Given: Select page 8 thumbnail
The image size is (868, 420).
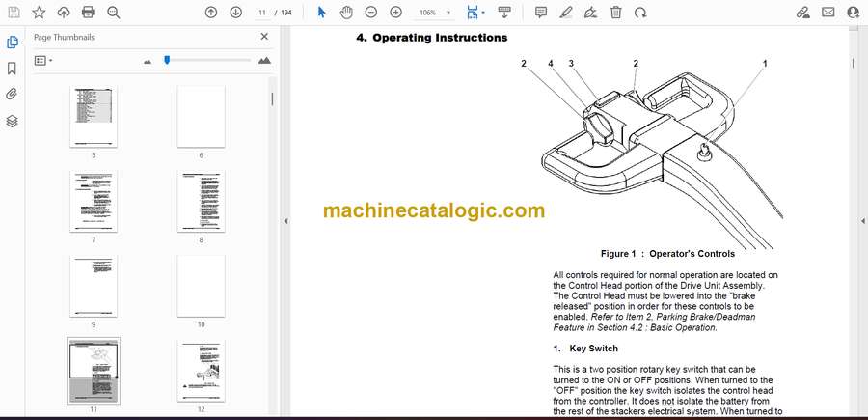Looking at the screenshot, I should (201, 201).
